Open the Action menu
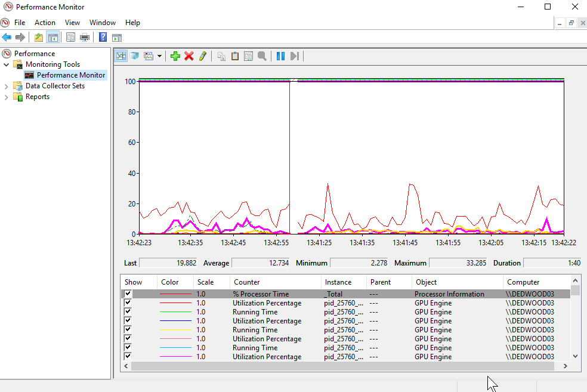Image resolution: width=587 pixels, height=392 pixels. 45,22
